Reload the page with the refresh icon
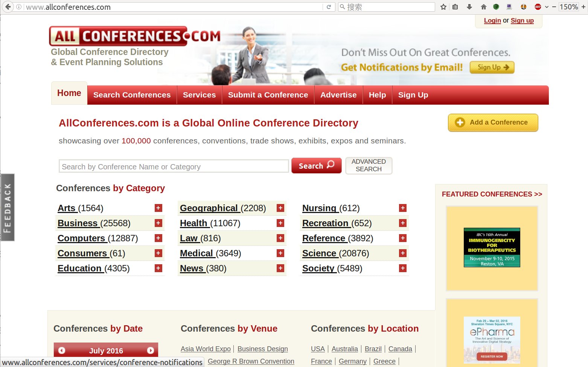Viewport: 588px width, 367px height. [x=329, y=7]
